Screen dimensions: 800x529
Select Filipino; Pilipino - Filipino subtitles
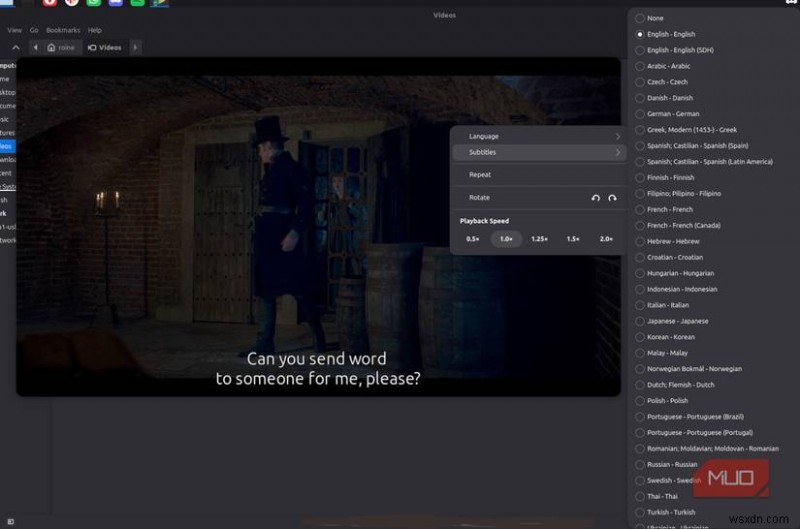[x=678, y=193]
